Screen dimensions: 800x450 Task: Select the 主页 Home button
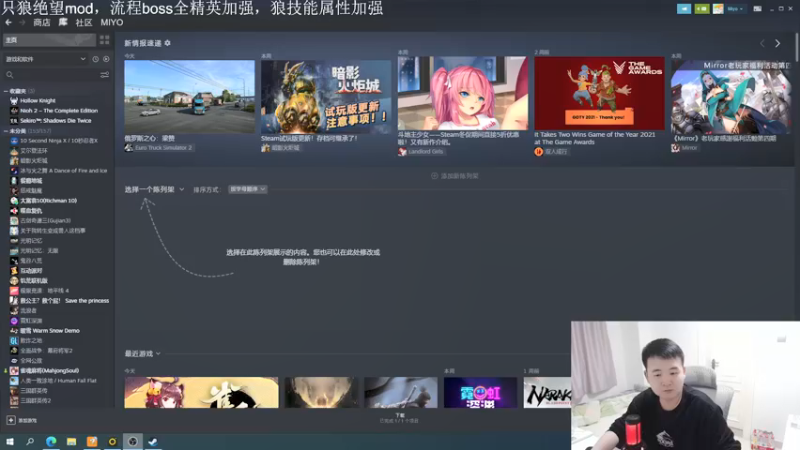[x=49, y=40]
